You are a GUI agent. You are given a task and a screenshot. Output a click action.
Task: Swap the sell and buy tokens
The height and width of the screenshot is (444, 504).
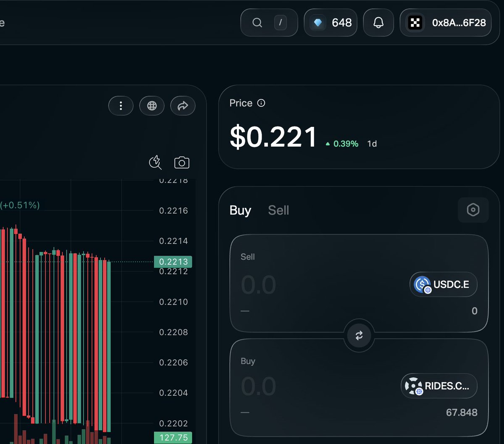pos(359,335)
